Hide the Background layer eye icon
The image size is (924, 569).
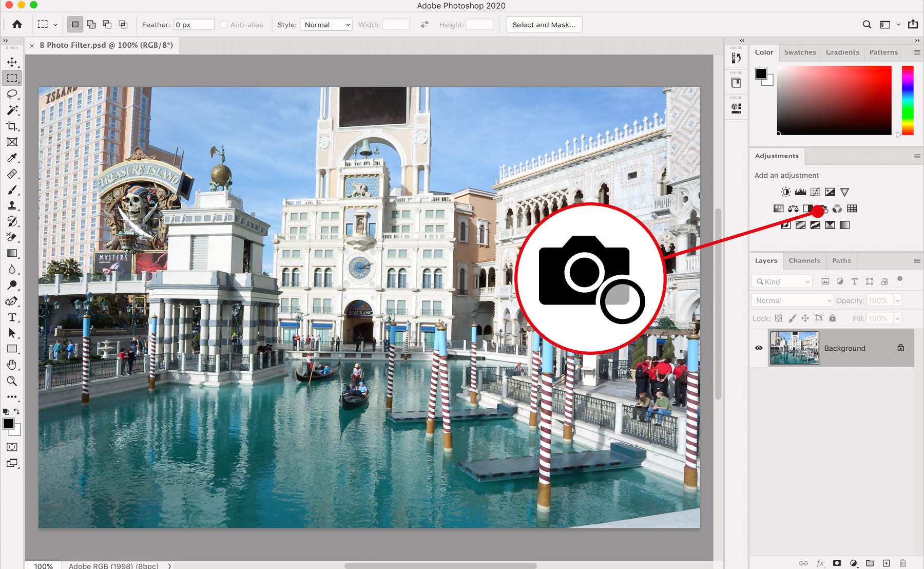759,348
